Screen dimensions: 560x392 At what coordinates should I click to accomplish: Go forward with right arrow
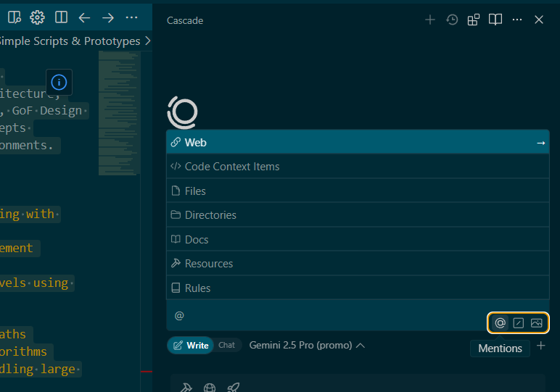(108, 17)
